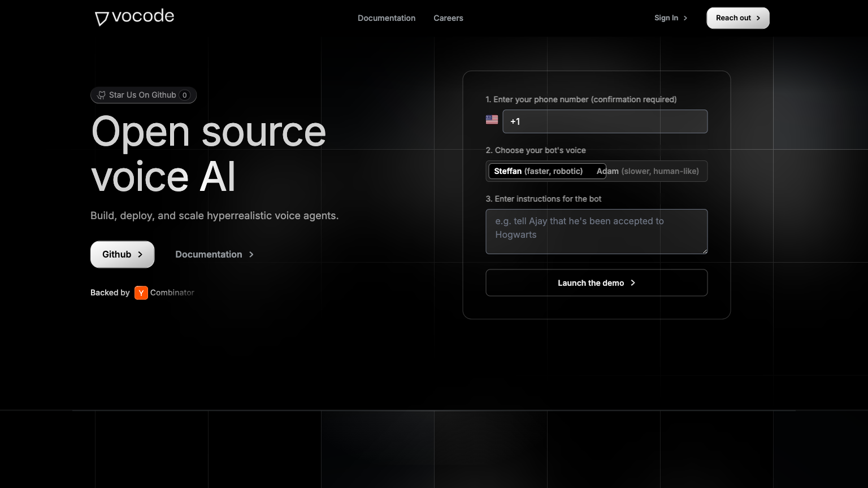This screenshot has width=868, height=488.
Task: Focus the phone number input field
Action: click(605, 121)
